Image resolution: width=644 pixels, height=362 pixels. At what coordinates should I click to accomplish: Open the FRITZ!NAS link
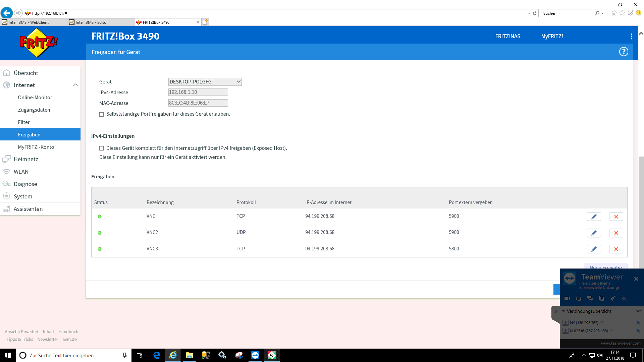(x=507, y=37)
